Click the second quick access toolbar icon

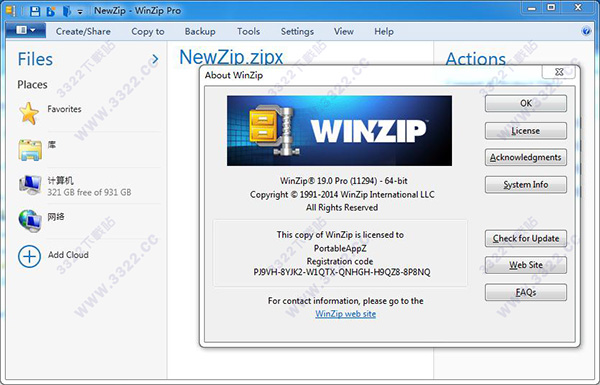[x=51, y=11]
